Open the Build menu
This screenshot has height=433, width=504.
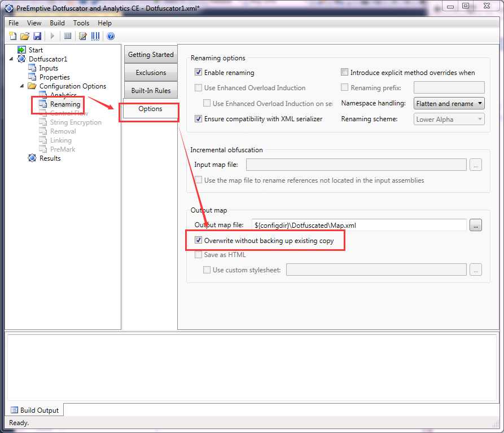click(57, 23)
